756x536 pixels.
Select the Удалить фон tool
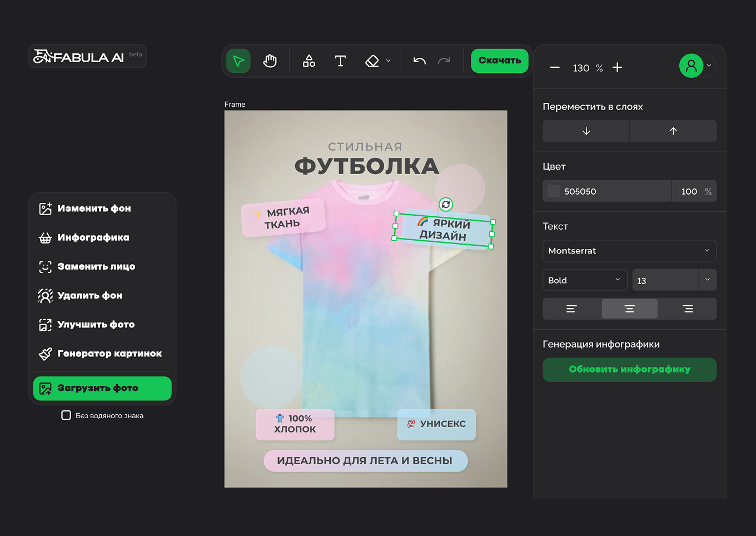pyautogui.click(x=89, y=295)
